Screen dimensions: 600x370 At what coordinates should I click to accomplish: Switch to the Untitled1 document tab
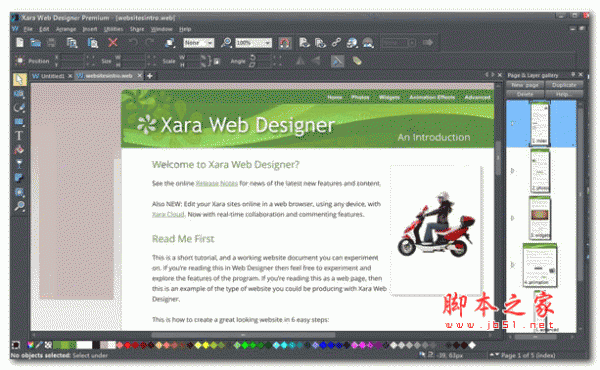[x=52, y=76]
